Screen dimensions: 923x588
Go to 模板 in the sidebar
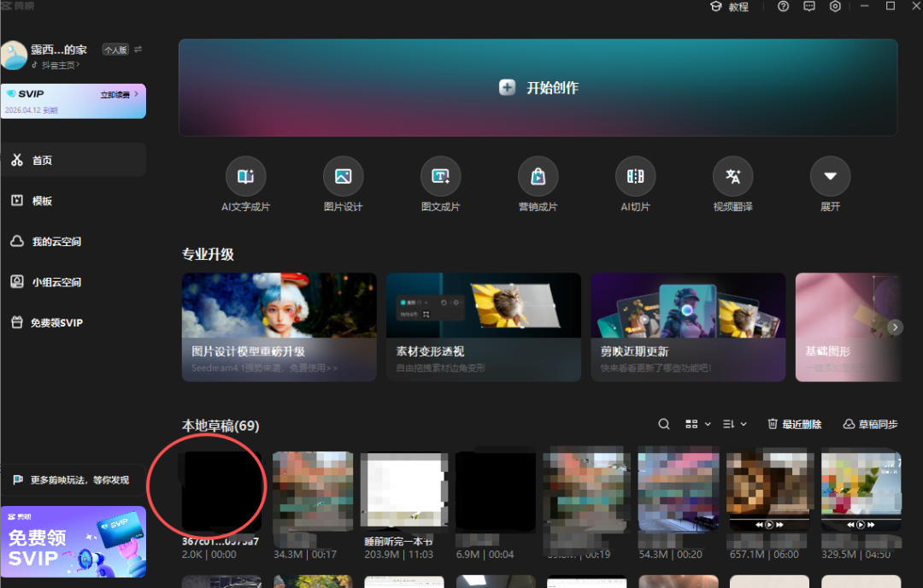click(x=43, y=201)
